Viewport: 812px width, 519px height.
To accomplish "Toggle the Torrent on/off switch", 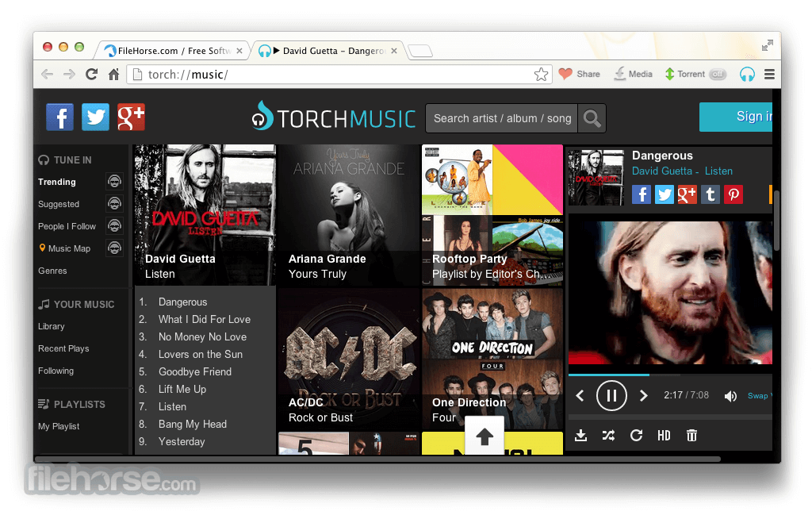I will 718,74.
